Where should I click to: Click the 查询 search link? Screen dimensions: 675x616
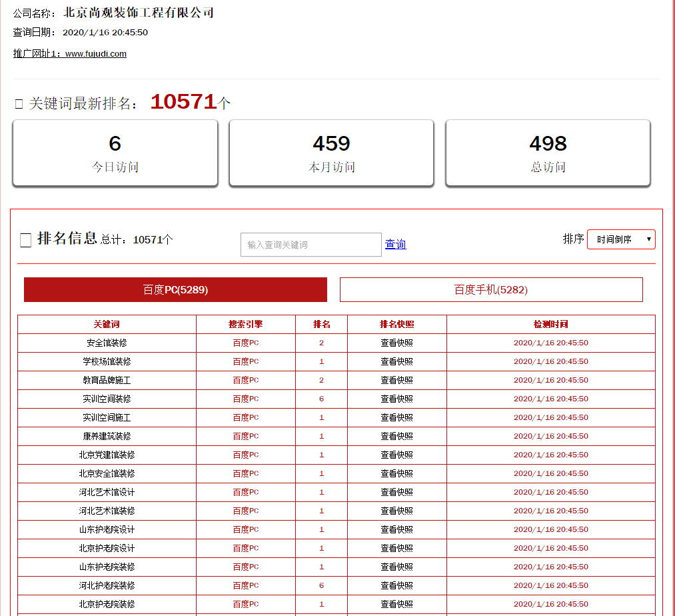[395, 244]
